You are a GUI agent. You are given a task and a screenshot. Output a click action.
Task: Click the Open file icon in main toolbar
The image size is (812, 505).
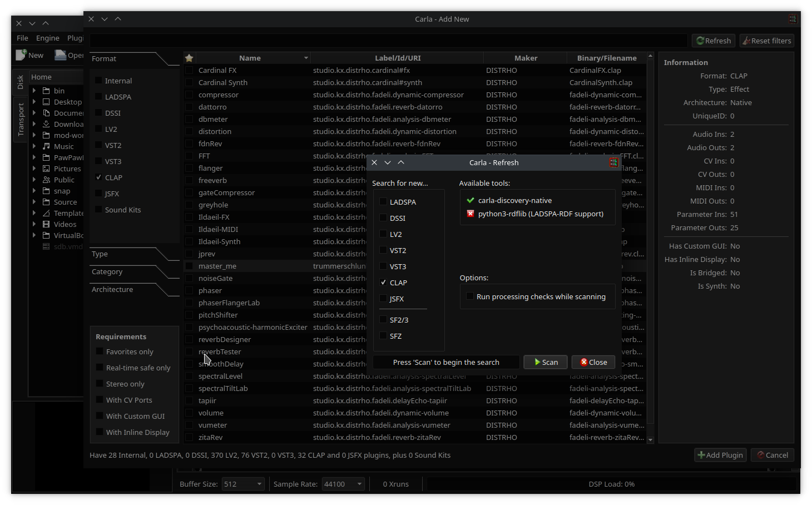point(60,55)
